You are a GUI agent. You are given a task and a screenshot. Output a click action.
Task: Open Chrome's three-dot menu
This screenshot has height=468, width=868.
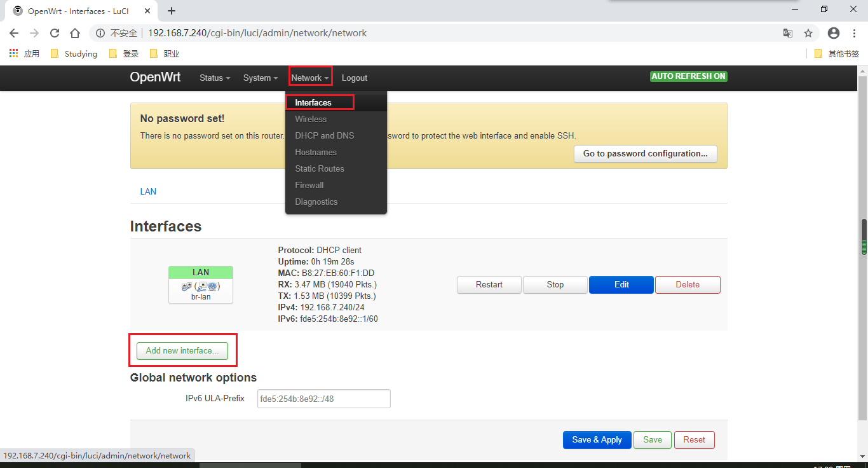coord(855,33)
